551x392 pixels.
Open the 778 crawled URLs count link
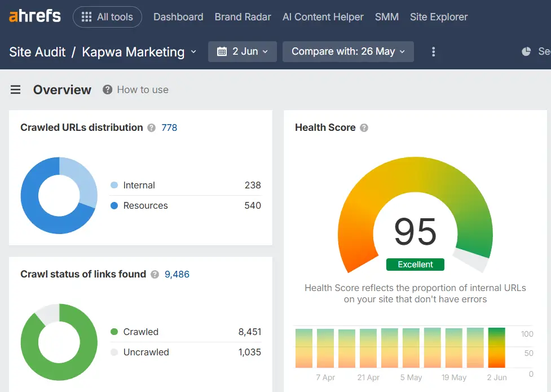pyautogui.click(x=169, y=127)
